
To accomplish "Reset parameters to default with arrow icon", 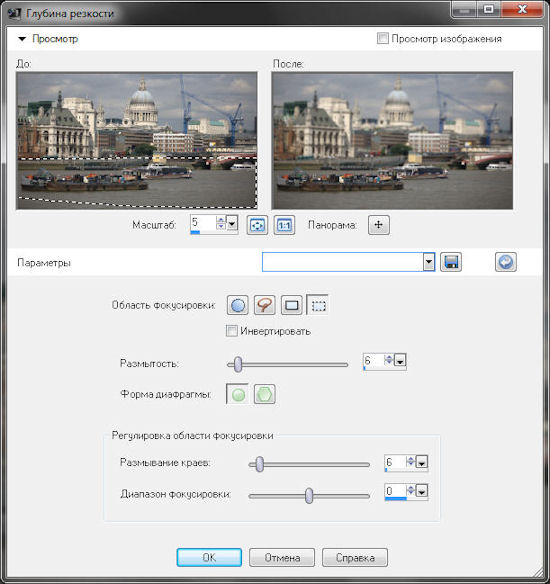I will [x=506, y=262].
